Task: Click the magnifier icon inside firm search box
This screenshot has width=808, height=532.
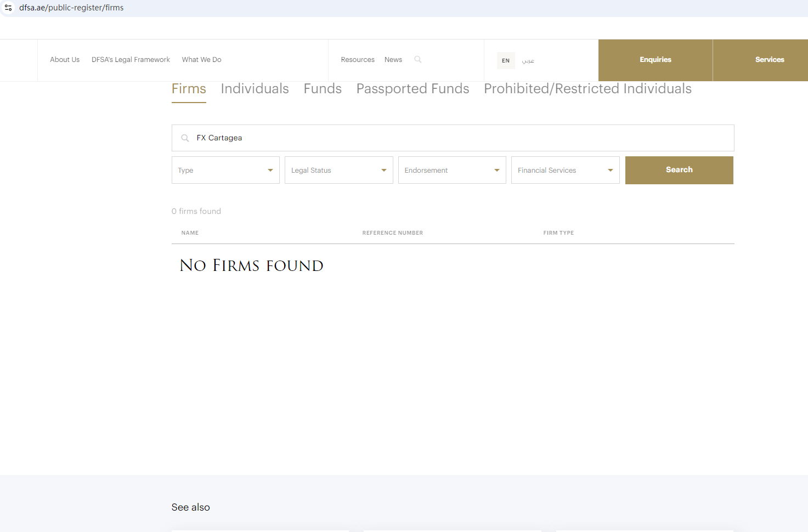Action: tap(185, 138)
